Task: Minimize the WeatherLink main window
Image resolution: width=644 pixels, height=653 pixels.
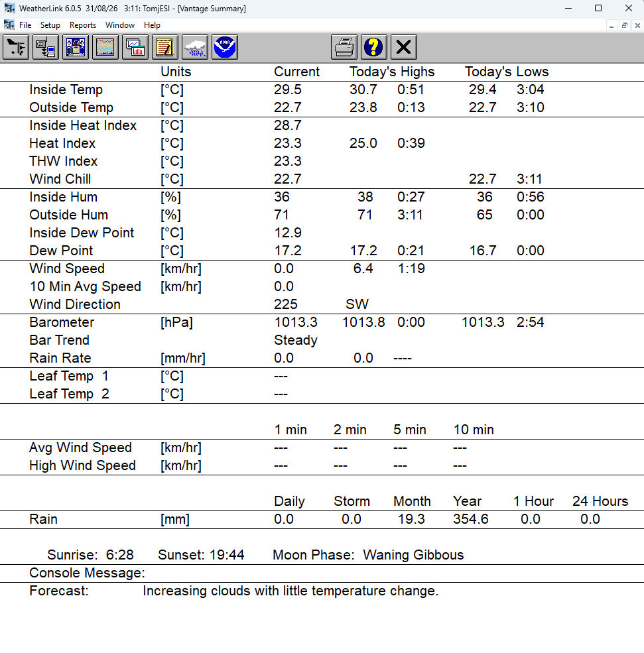Action: coord(568,9)
